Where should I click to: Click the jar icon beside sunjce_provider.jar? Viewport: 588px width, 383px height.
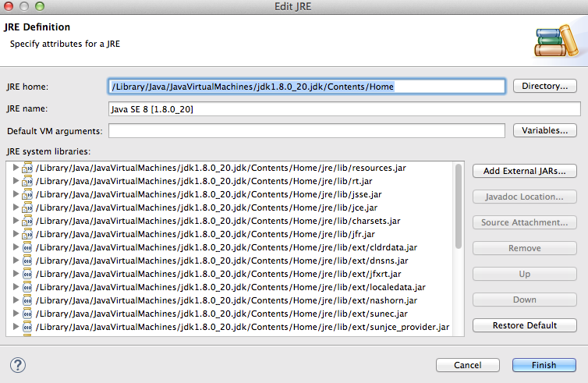pos(28,327)
